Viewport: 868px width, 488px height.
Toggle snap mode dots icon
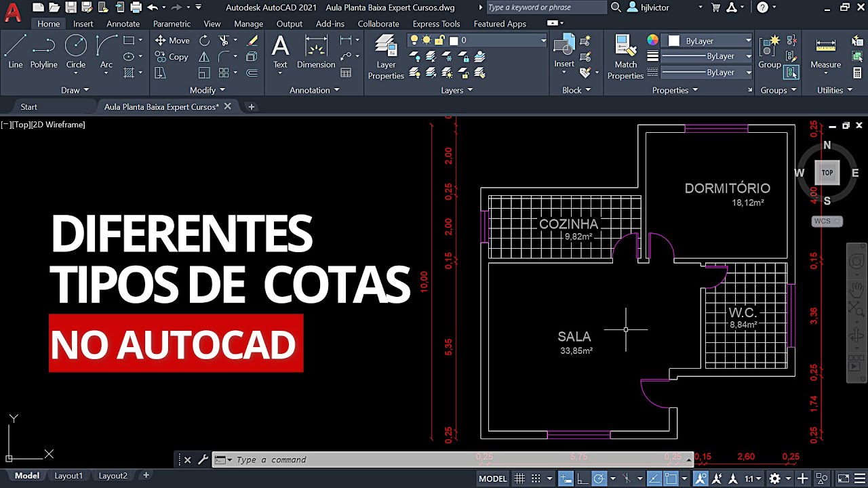click(536, 479)
